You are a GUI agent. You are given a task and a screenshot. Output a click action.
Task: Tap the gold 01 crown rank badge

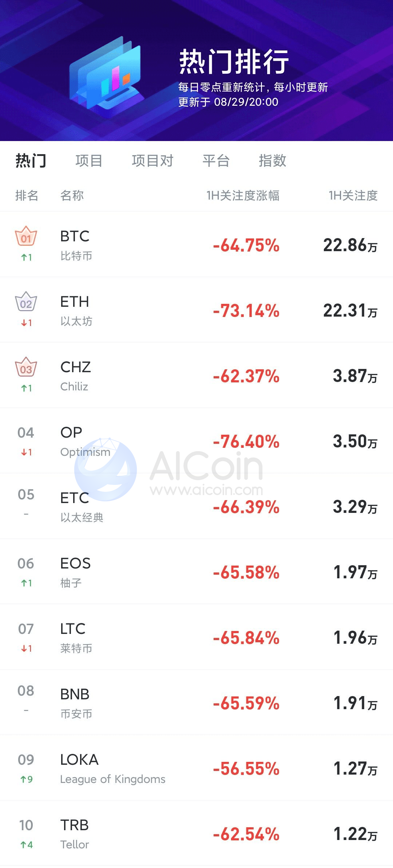(26, 236)
